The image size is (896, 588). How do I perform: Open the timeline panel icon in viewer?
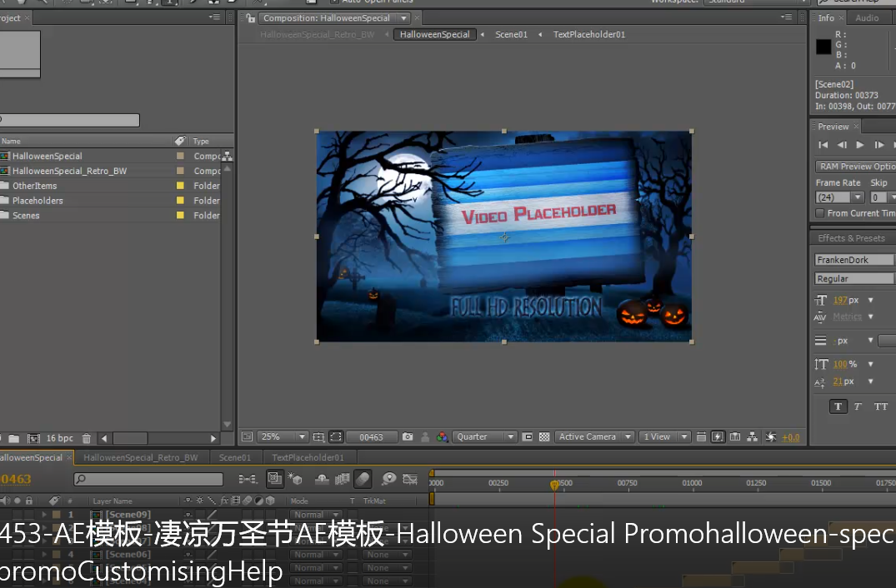735,436
